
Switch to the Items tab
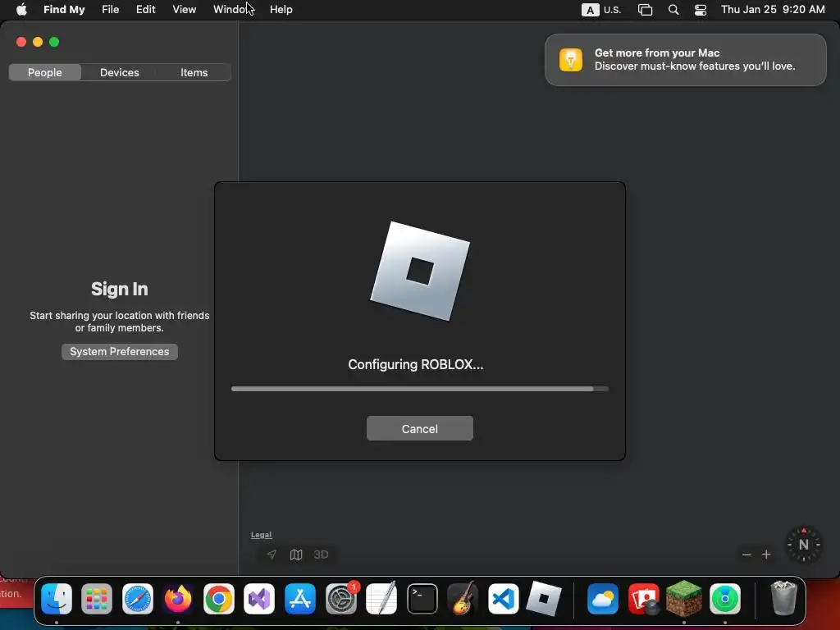coord(194,72)
